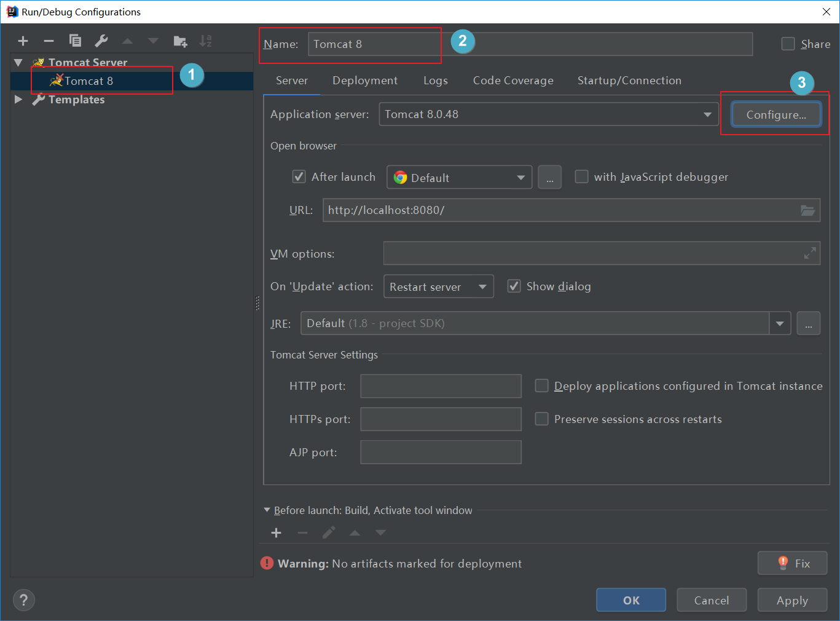Remove the before-launch task
Image resolution: width=840 pixels, height=621 pixels.
click(302, 533)
